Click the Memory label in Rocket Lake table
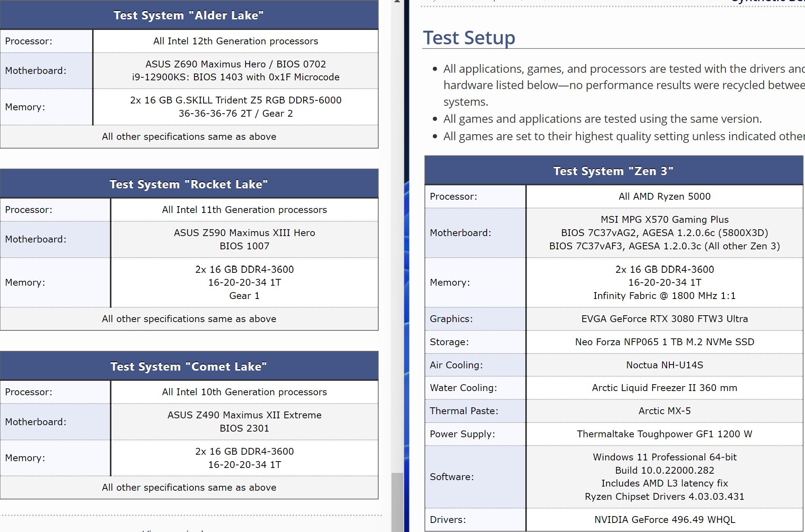The height and width of the screenshot is (532, 805). 25,282
